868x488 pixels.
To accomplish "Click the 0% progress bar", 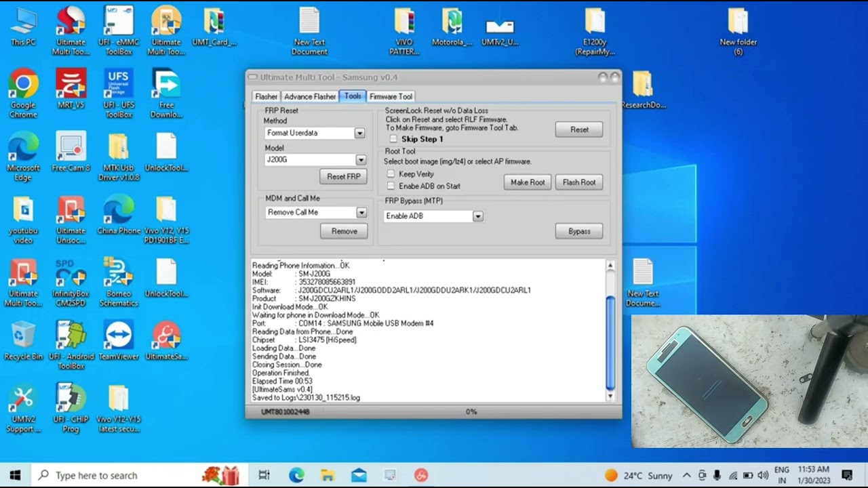I will click(x=471, y=411).
